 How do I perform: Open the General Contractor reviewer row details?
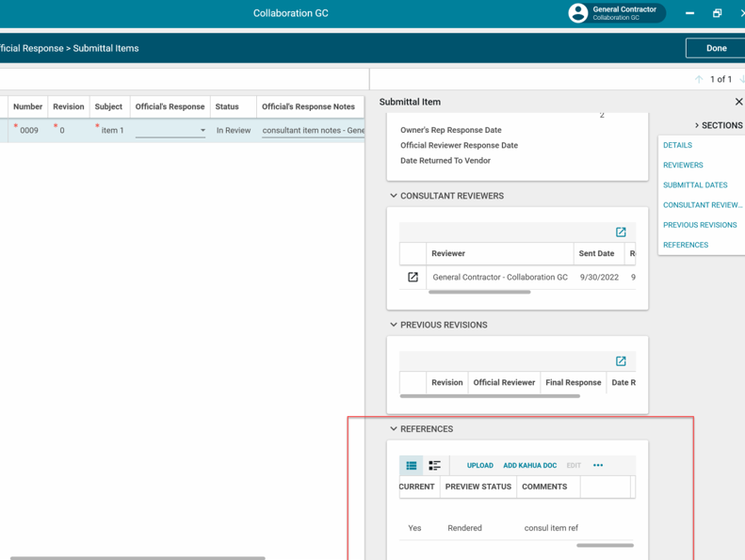pyautogui.click(x=413, y=277)
